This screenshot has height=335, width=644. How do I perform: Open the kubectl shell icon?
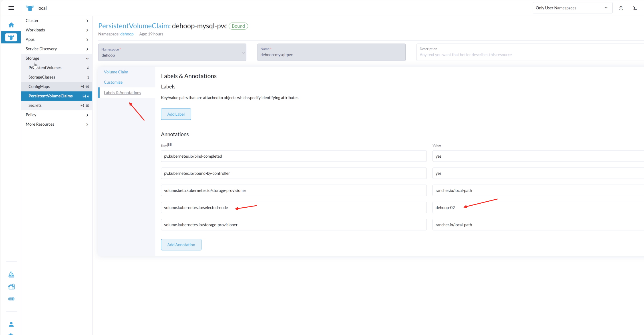635,8
